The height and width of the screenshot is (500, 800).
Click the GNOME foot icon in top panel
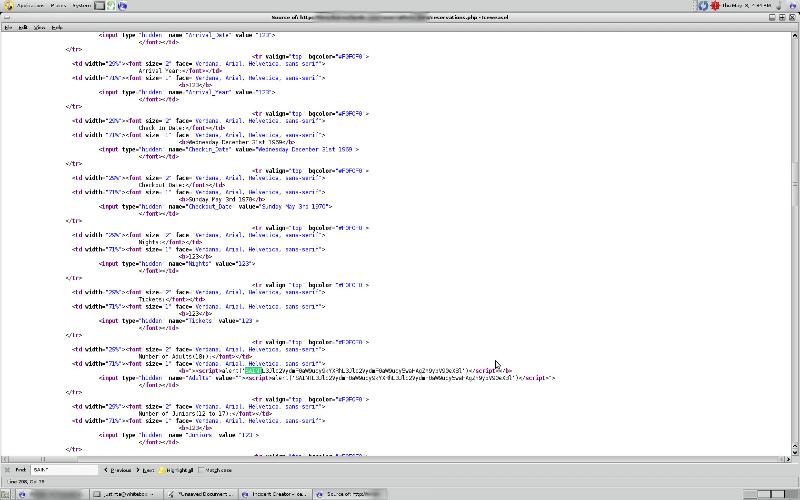(x=8, y=6)
